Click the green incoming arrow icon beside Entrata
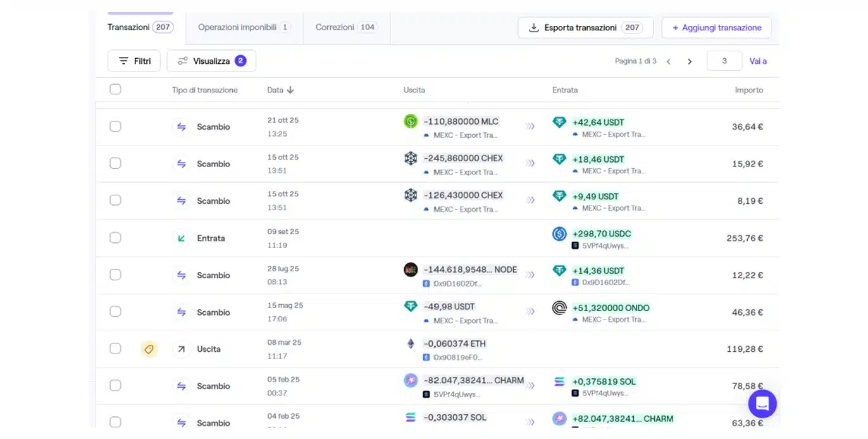 [182, 238]
